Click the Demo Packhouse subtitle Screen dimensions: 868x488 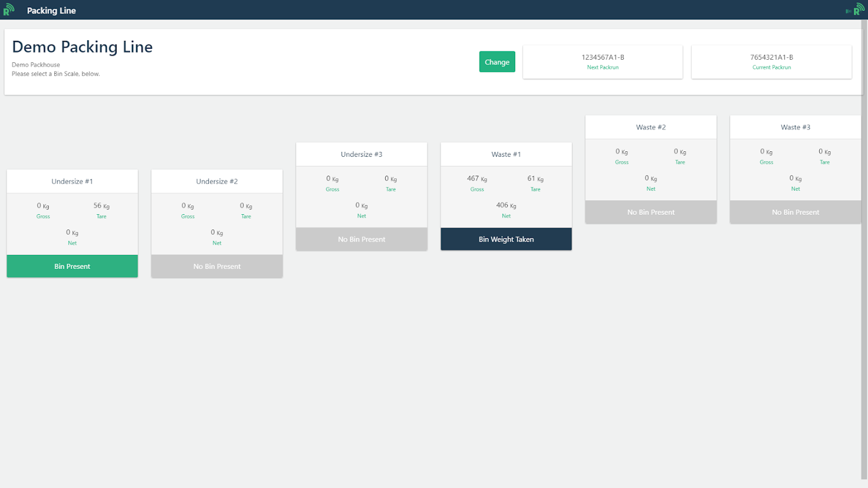tap(36, 65)
